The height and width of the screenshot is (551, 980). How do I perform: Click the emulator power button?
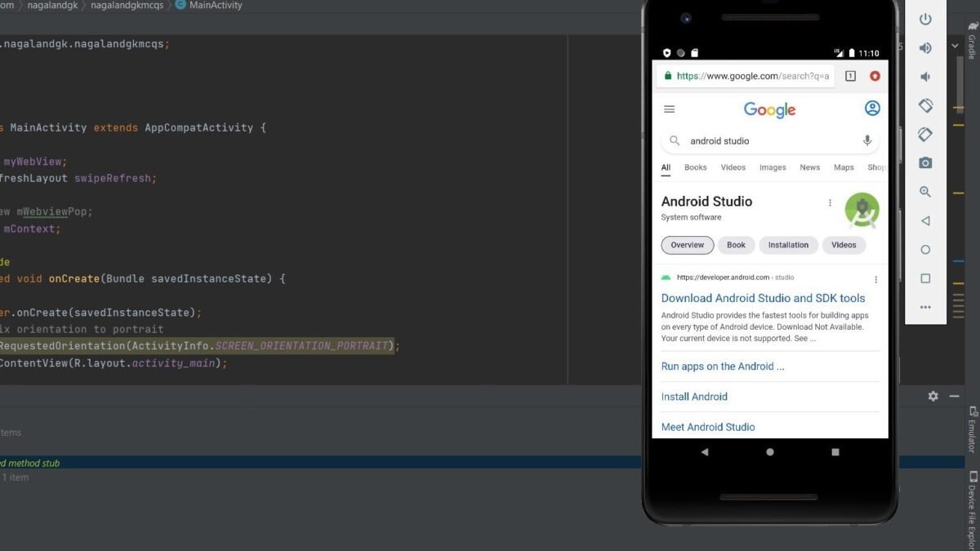click(925, 19)
